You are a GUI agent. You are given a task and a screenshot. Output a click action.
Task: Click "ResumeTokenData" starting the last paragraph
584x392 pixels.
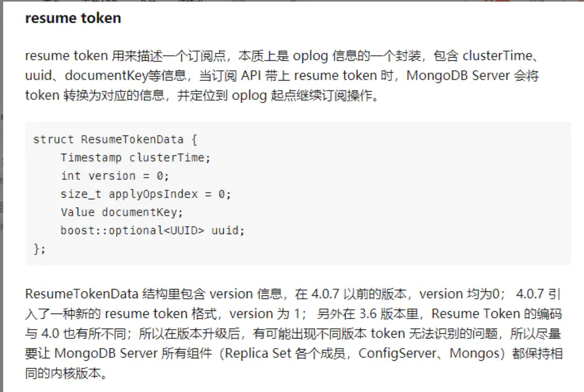[x=82, y=294]
